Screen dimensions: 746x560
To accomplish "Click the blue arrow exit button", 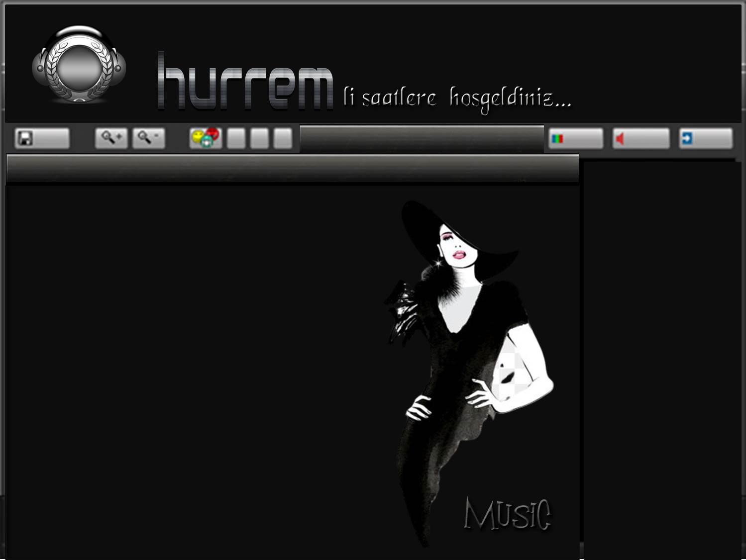I will point(706,138).
